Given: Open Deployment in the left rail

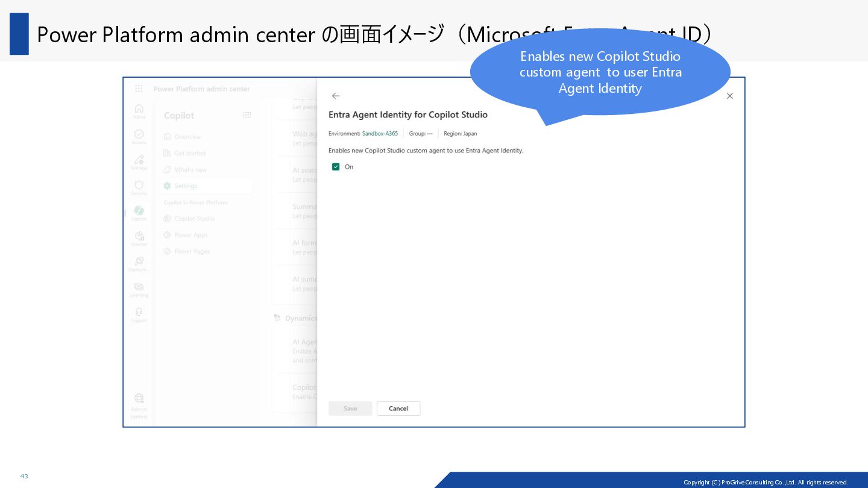Looking at the screenshot, I should click(x=139, y=263).
